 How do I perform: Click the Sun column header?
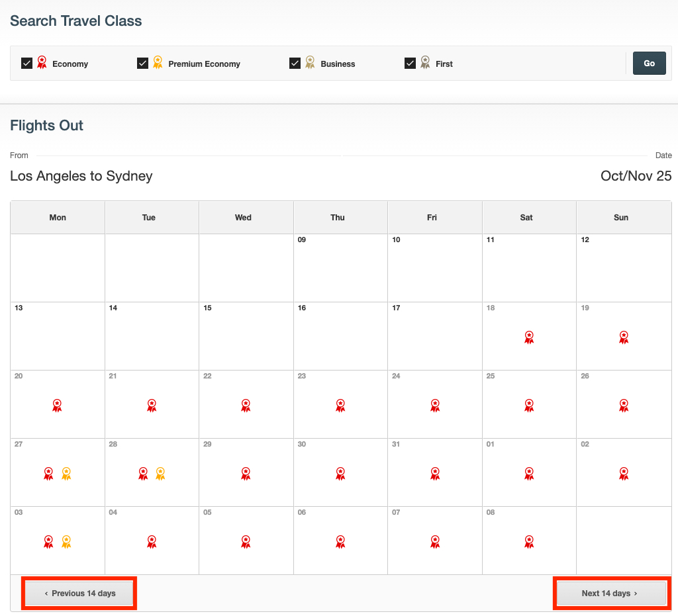(624, 217)
